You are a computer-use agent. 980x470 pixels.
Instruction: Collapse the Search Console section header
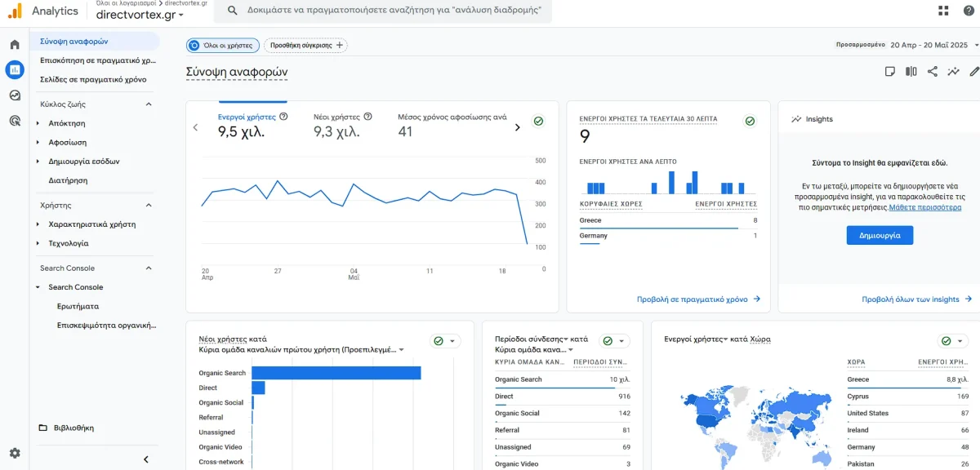point(149,268)
